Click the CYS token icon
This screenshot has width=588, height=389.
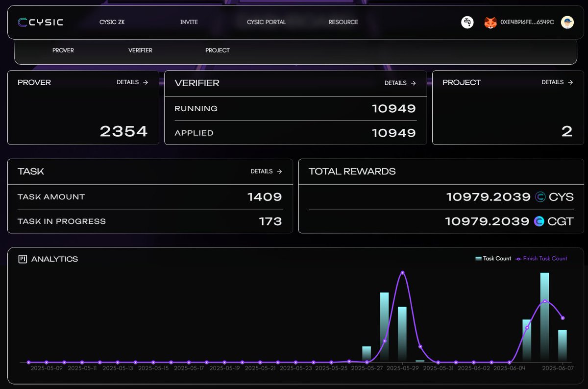540,197
